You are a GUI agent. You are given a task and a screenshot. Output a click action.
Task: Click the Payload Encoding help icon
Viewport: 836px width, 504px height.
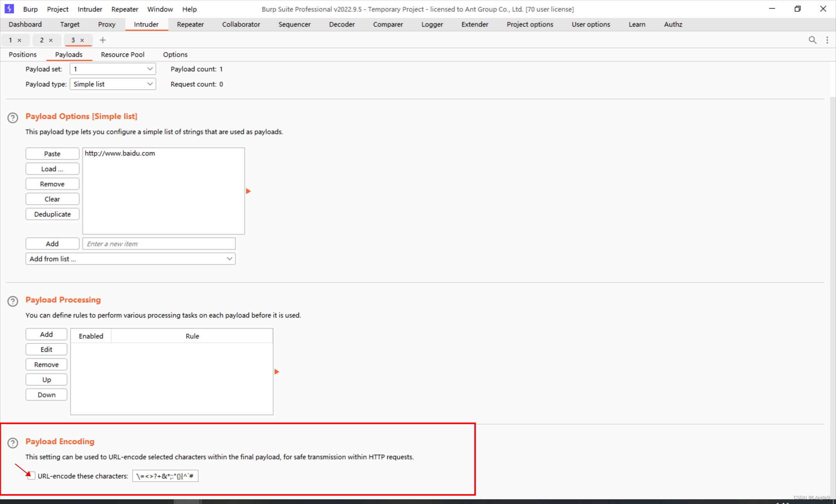(x=13, y=443)
